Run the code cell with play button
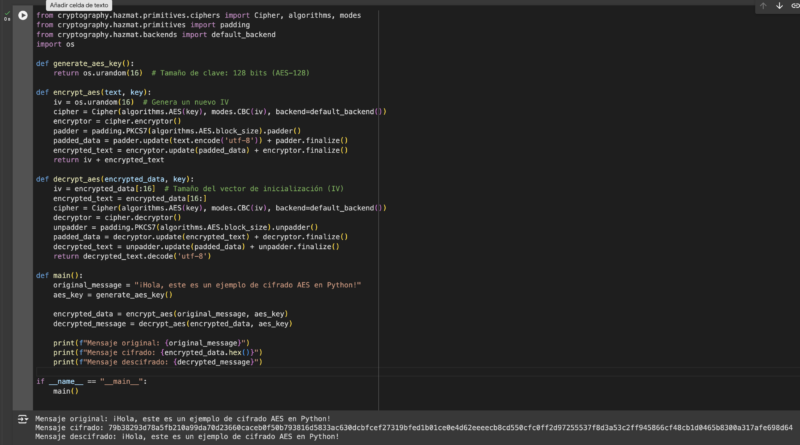This screenshot has height=445, width=800. (x=23, y=15)
